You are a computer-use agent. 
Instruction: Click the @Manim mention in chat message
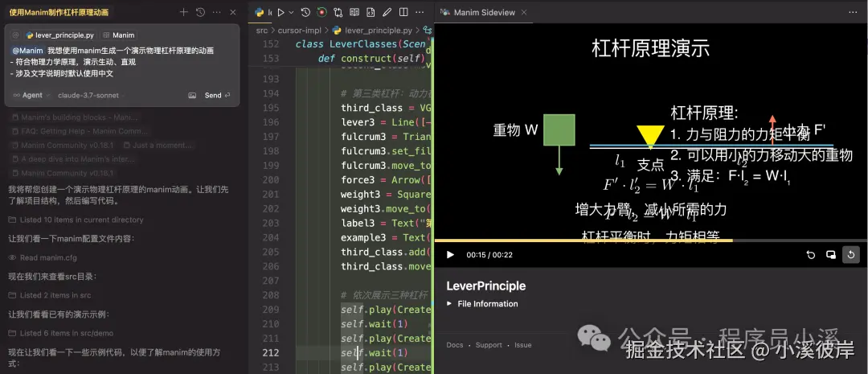tap(27, 51)
